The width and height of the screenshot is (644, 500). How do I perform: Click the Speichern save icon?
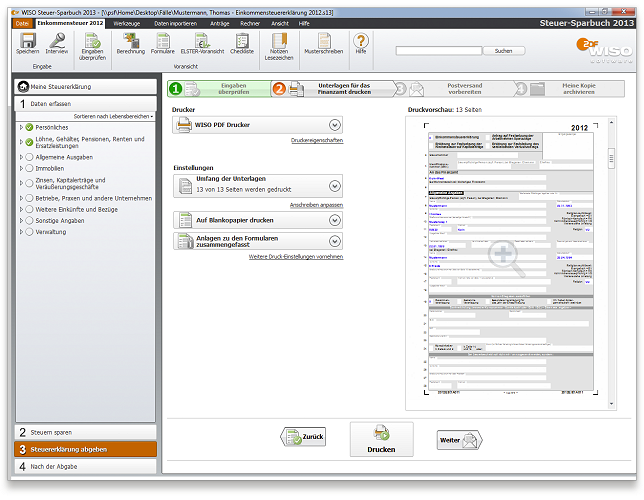coord(28,41)
